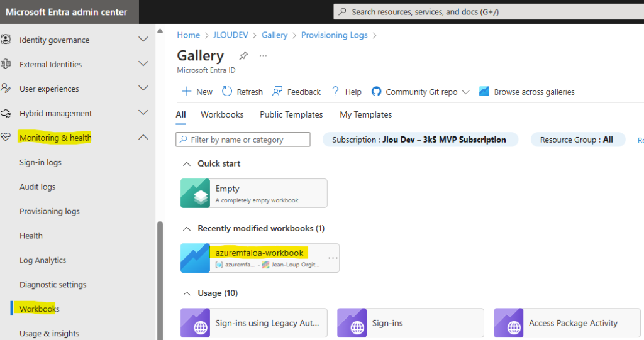The width and height of the screenshot is (644, 340).
Task: Collapse Recently modified workbooks section
Action: [x=186, y=229]
